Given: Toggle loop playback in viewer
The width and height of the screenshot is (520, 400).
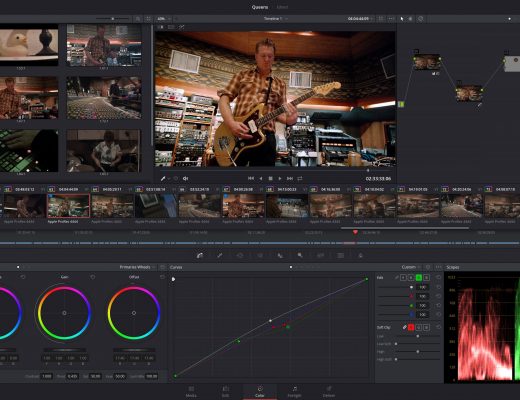Looking at the screenshot, I should [300, 179].
